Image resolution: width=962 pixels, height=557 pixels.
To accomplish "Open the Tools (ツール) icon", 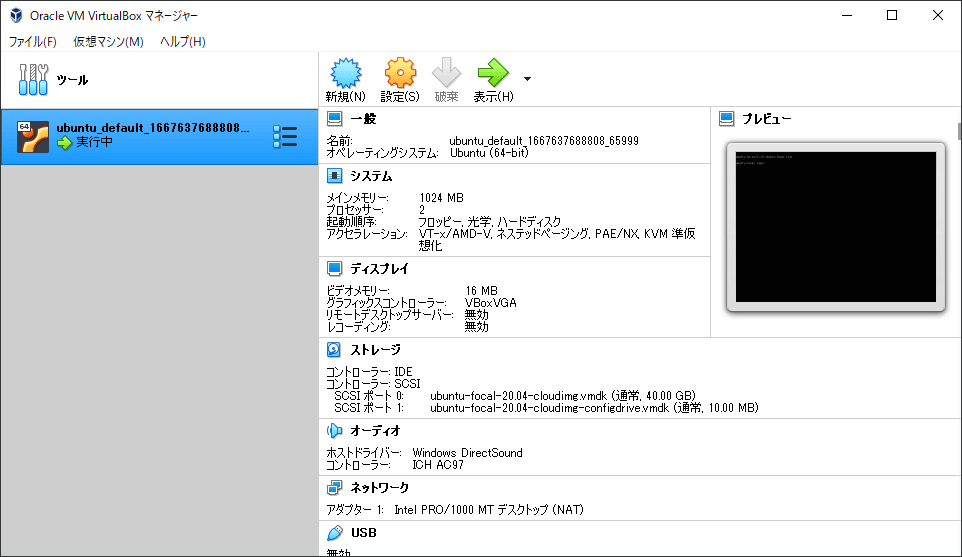I will [x=33, y=80].
